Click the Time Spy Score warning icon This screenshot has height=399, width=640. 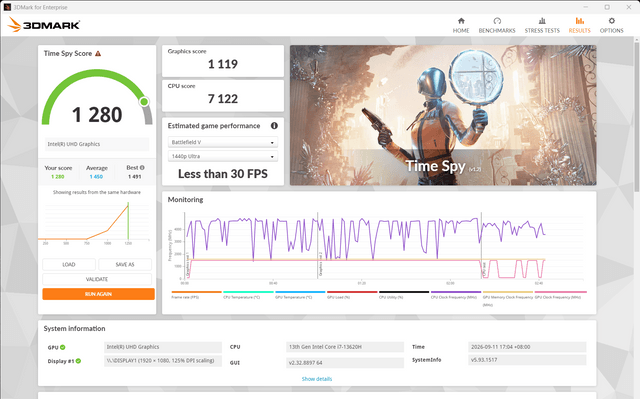click(98, 53)
